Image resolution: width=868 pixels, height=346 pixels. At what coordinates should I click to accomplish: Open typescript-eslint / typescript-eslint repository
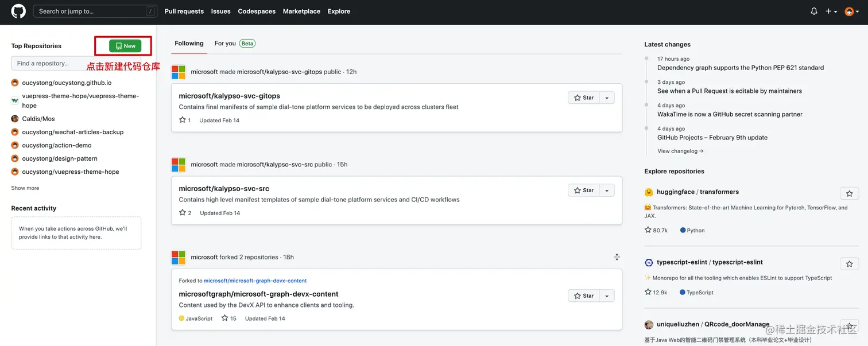(x=710, y=262)
